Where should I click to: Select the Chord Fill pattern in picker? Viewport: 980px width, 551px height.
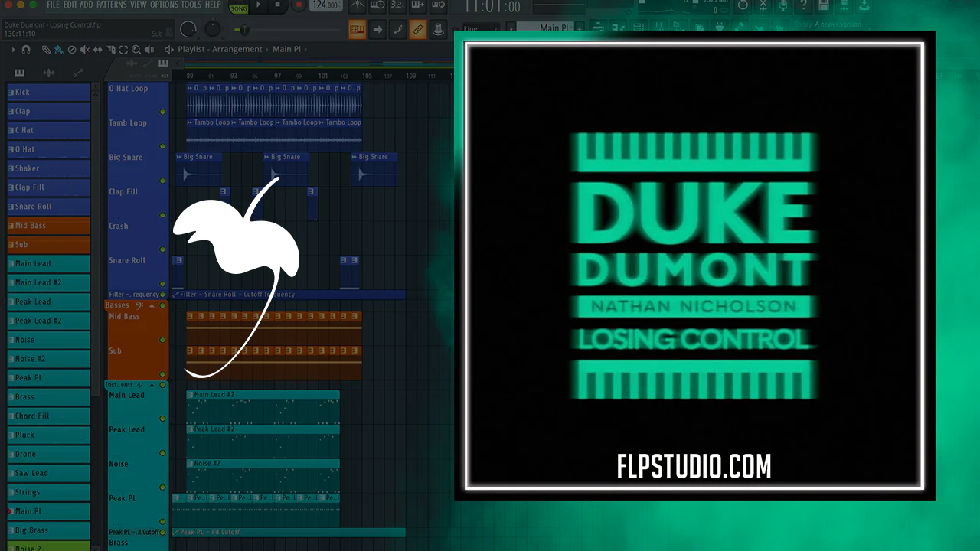48,416
